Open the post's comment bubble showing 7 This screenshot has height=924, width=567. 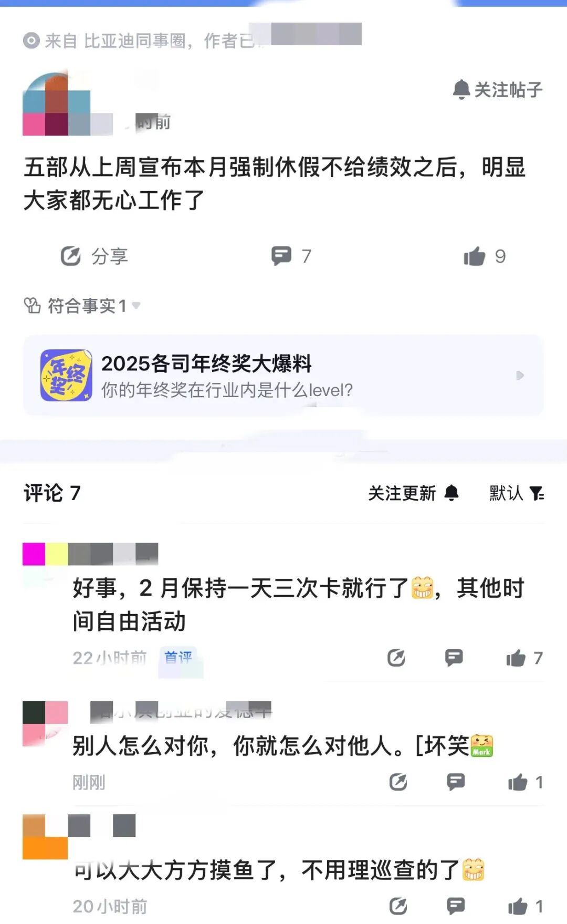291,256
